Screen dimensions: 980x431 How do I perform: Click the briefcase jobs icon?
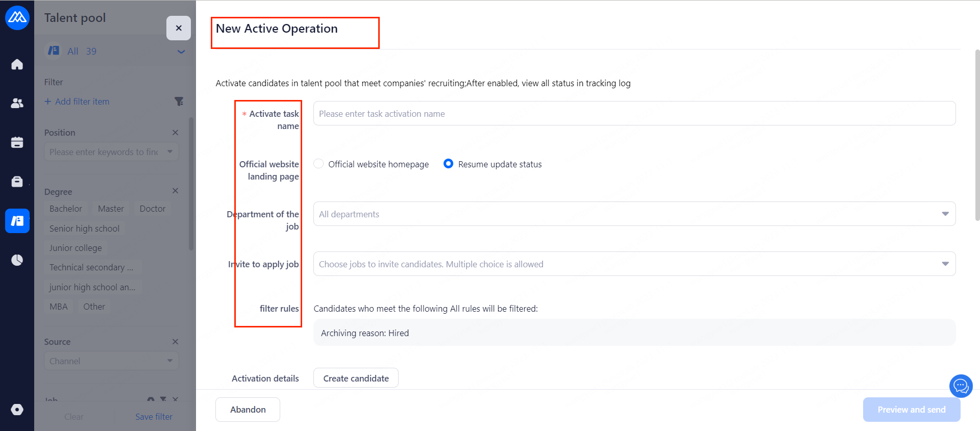tap(17, 182)
